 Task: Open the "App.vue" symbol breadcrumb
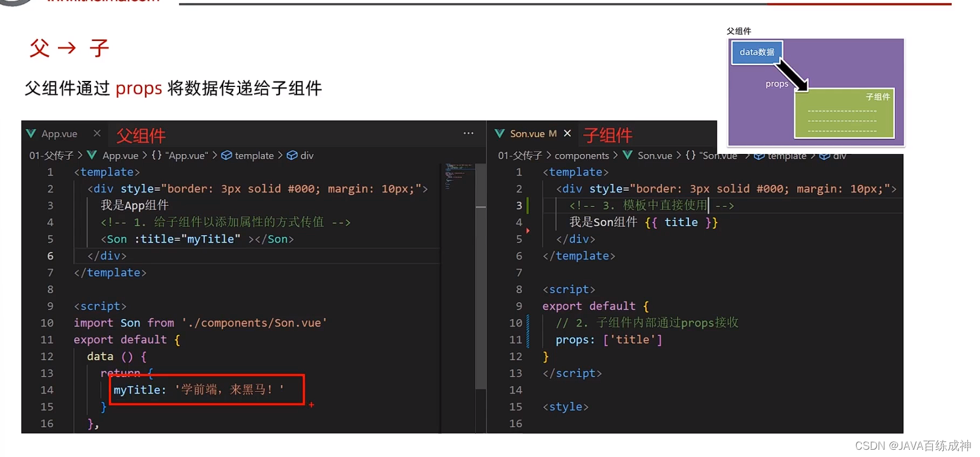pos(186,155)
